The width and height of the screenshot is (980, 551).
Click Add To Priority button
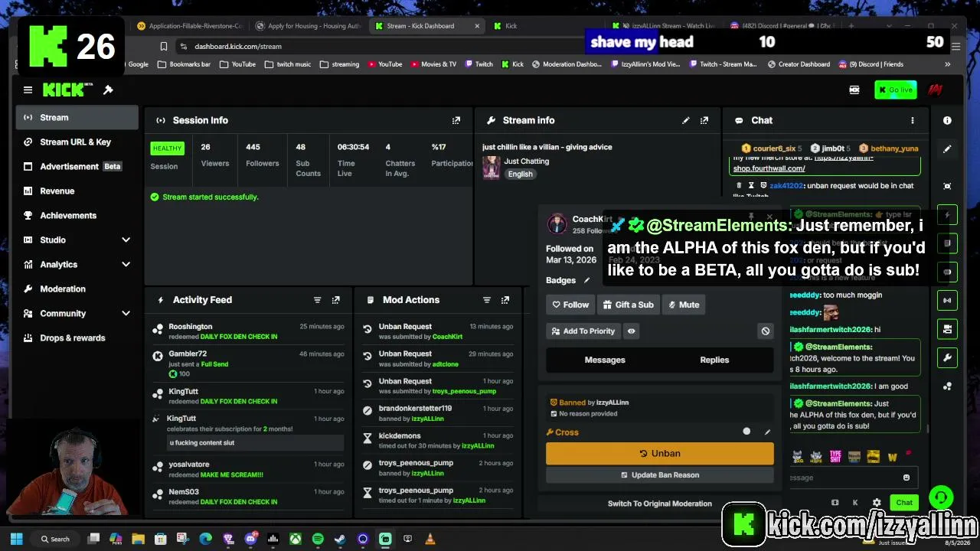tap(583, 331)
